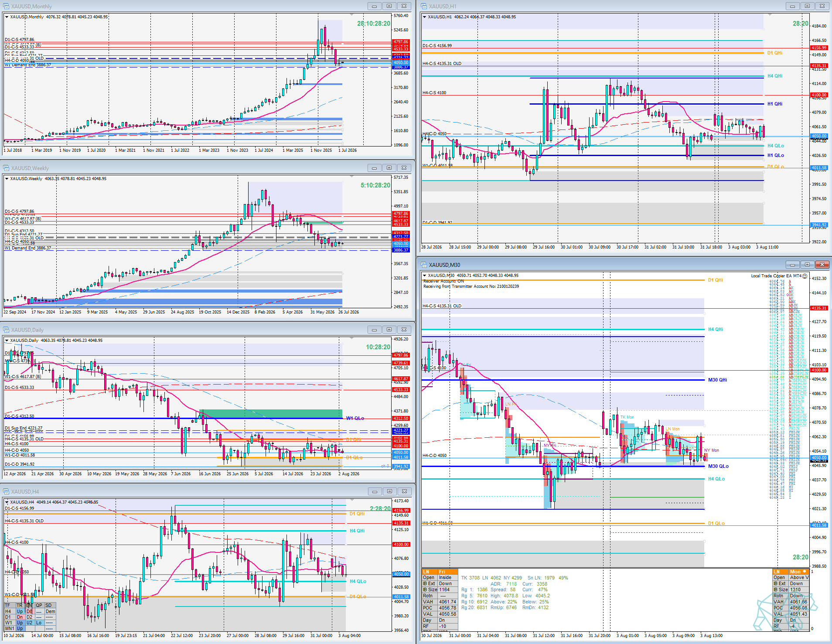This screenshot has width=832, height=644.
Task: Select the 'M30 QHi' label in M30 chart
Action: click(717, 380)
